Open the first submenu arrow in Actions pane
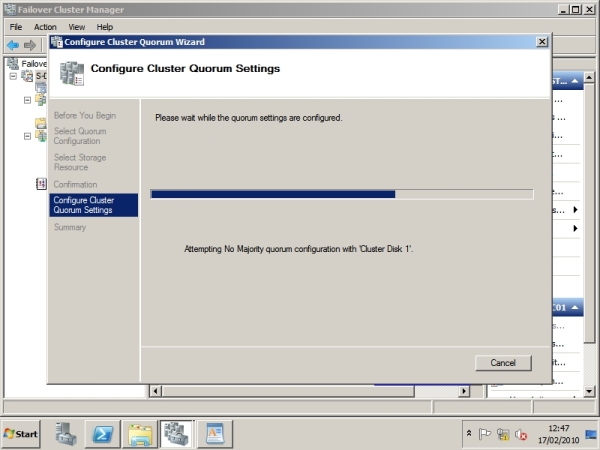Image resolution: width=600 pixels, height=450 pixels. click(575, 209)
